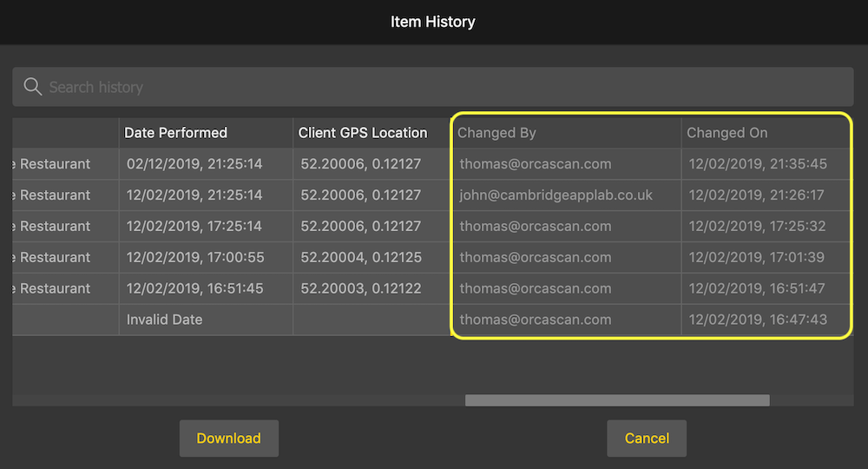Click date cell 02/12/2019, 21:25:14

click(194, 164)
